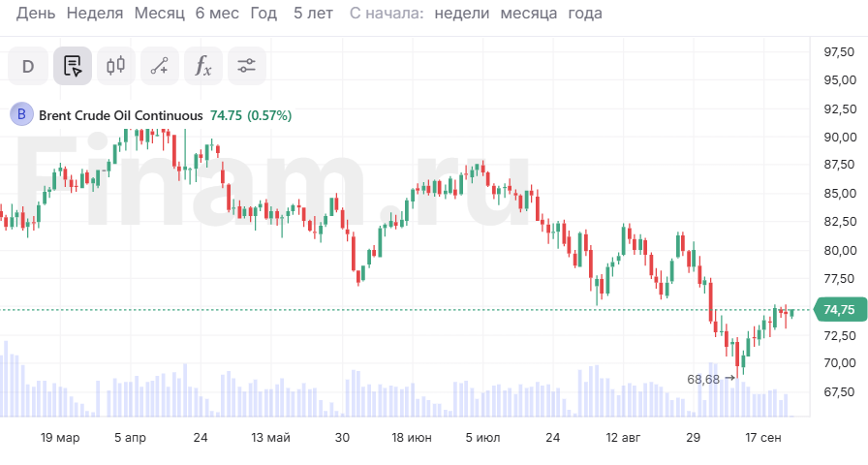Click the Brent Crude Oil Continuous title

click(121, 115)
